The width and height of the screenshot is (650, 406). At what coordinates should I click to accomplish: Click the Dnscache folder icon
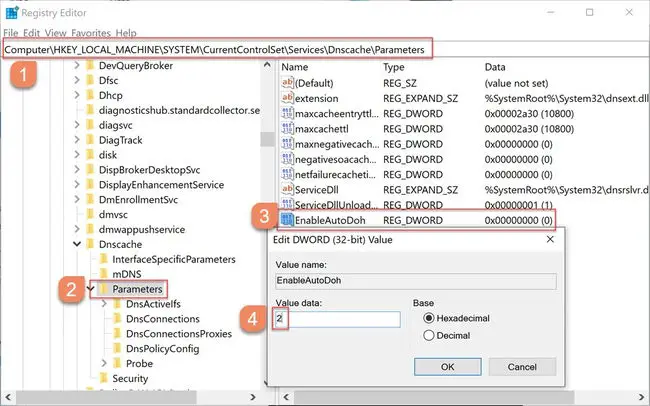[90, 244]
